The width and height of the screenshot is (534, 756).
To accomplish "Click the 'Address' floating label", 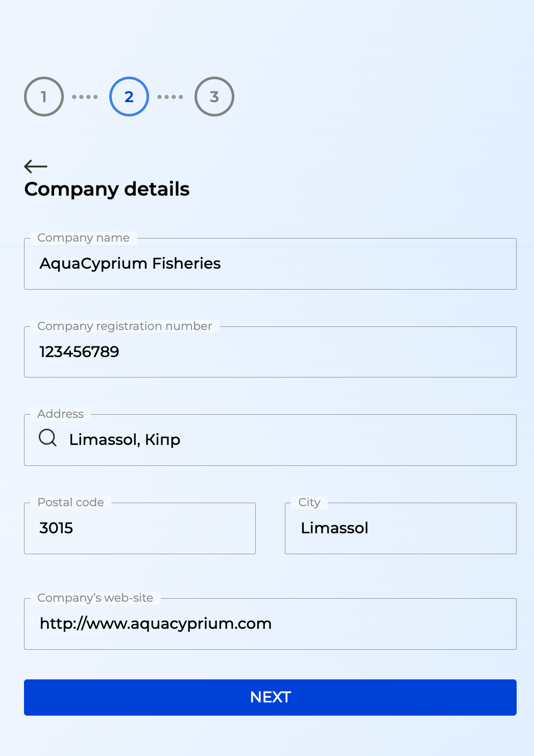I will tap(60, 414).
